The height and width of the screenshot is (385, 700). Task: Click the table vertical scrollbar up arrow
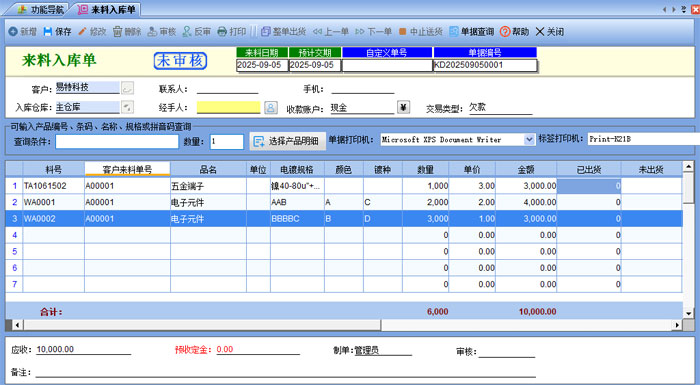point(688,166)
